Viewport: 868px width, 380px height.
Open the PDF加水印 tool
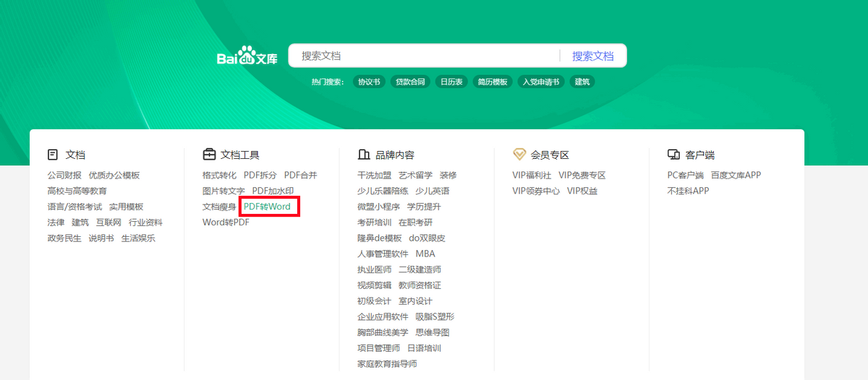pyautogui.click(x=273, y=191)
